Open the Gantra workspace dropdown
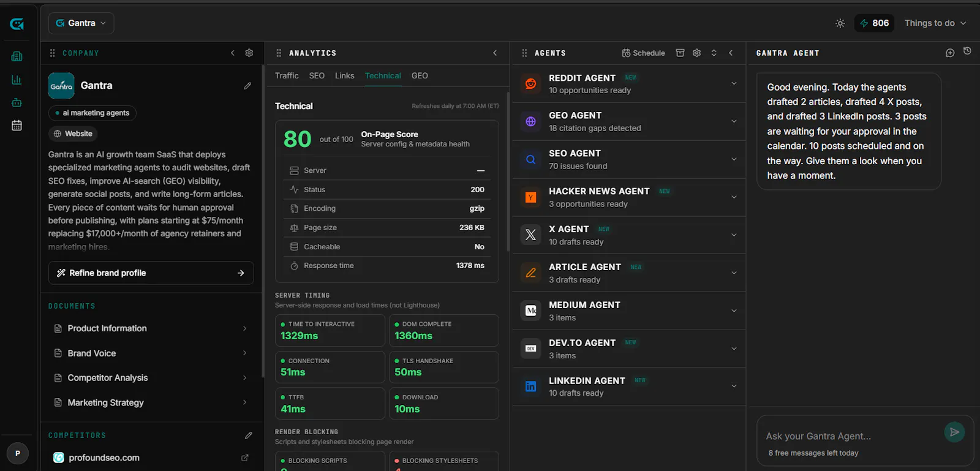The image size is (980, 471). (81, 23)
